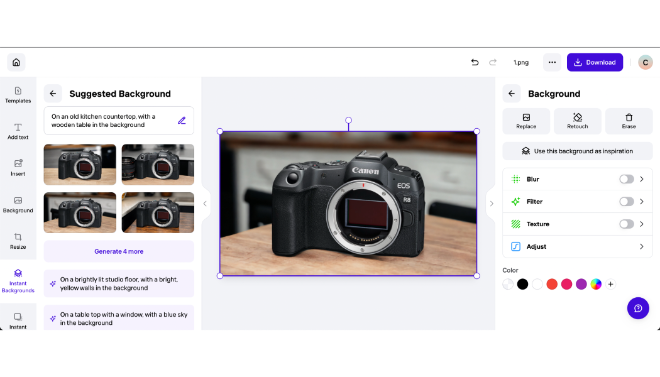This screenshot has width=660, height=377.
Task: Expand the Filter settings chevron
Action: pyautogui.click(x=641, y=202)
